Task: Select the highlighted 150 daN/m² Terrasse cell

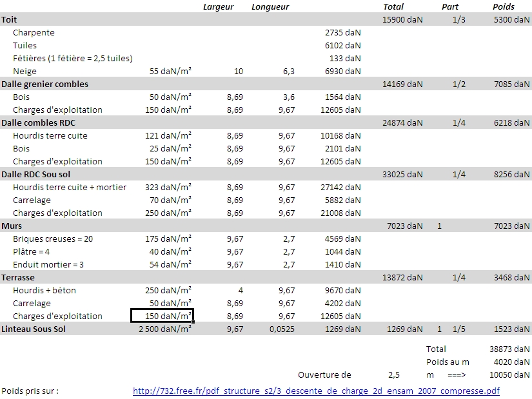Action: pos(162,316)
